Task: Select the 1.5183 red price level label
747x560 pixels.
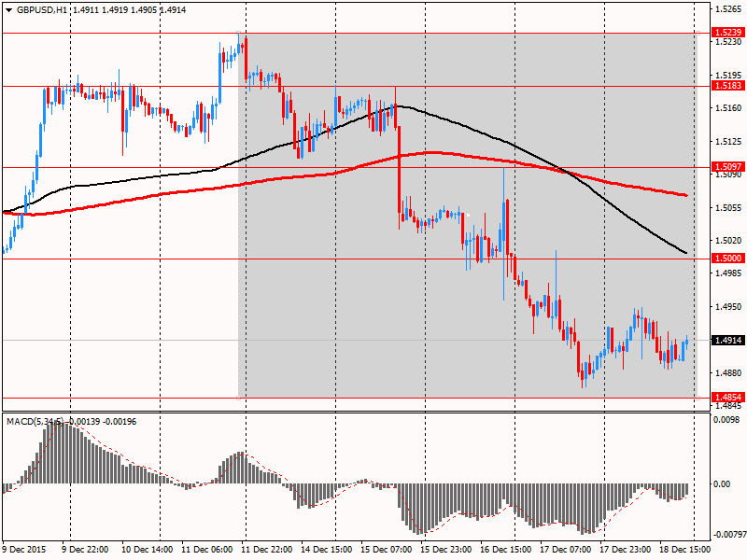Action: tap(728, 86)
